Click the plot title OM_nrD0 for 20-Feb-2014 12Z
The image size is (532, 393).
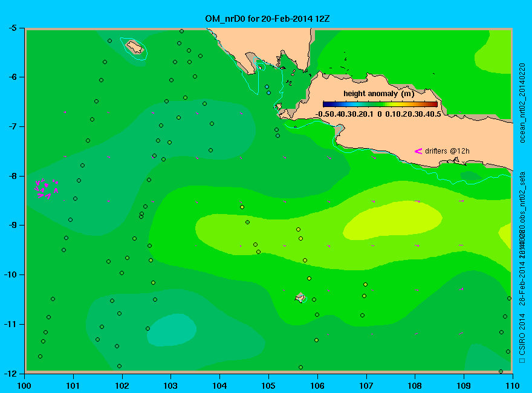(x=267, y=19)
